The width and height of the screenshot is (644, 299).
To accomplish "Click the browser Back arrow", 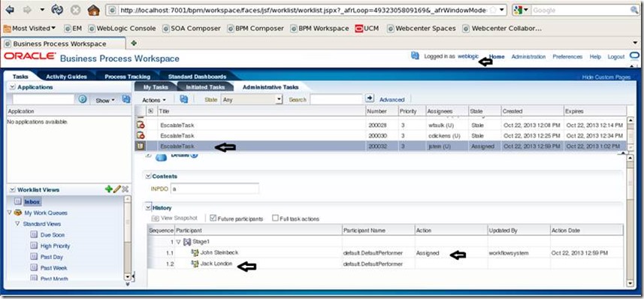I will click(x=10, y=10).
